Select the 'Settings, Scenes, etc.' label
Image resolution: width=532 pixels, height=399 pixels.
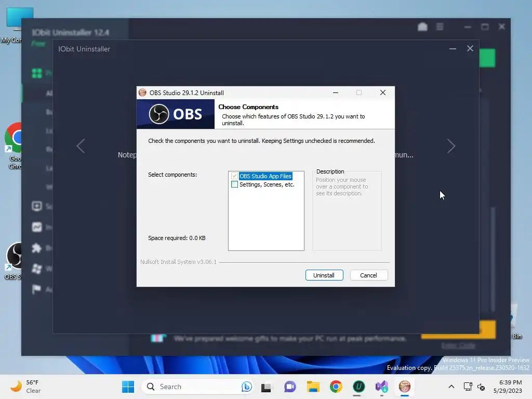coord(267,184)
